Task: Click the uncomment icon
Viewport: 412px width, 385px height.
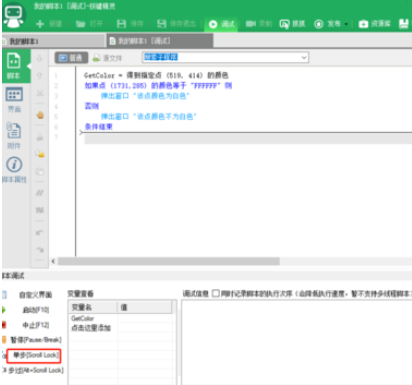Action: [40, 210]
